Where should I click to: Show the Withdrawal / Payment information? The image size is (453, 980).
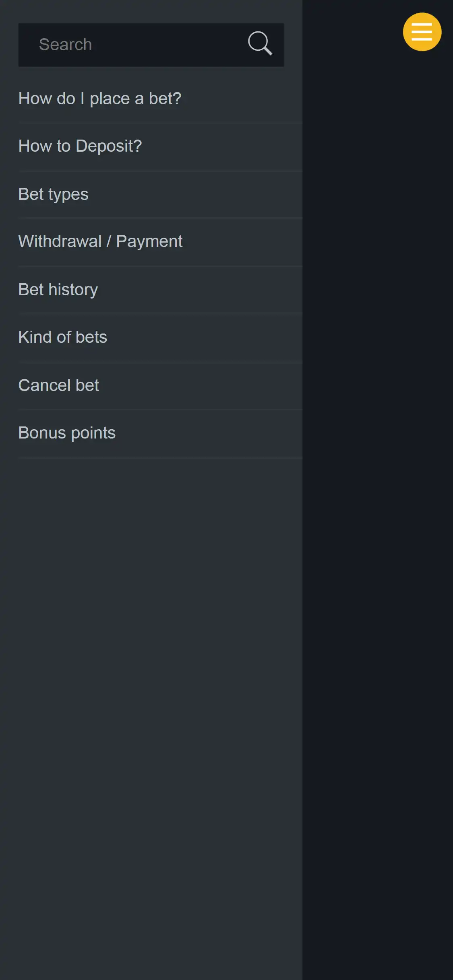[x=100, y=241]
